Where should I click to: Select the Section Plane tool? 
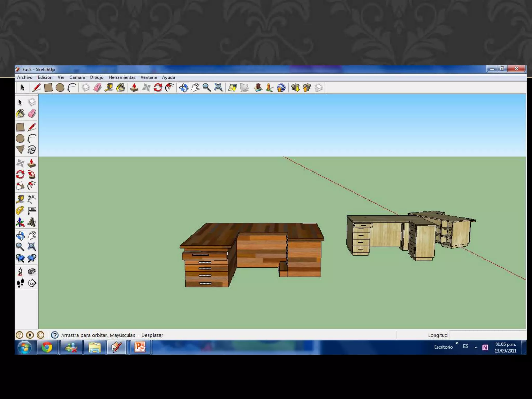(32, 283)
